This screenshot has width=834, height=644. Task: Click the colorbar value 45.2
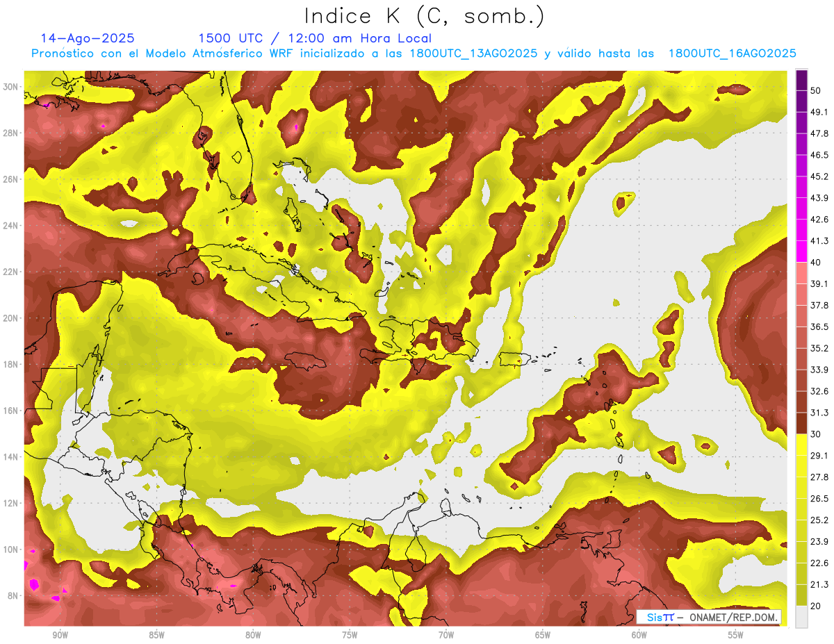click(819, 176)
